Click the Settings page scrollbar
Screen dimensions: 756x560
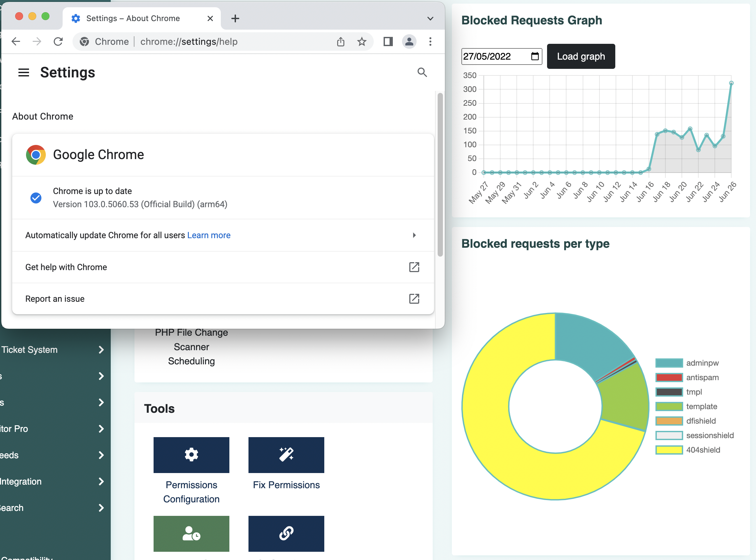tap(440, 175)
